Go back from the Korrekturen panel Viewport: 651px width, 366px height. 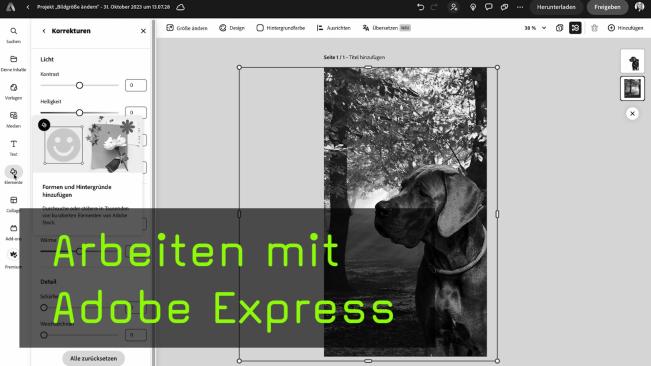[x=44, y=31]
